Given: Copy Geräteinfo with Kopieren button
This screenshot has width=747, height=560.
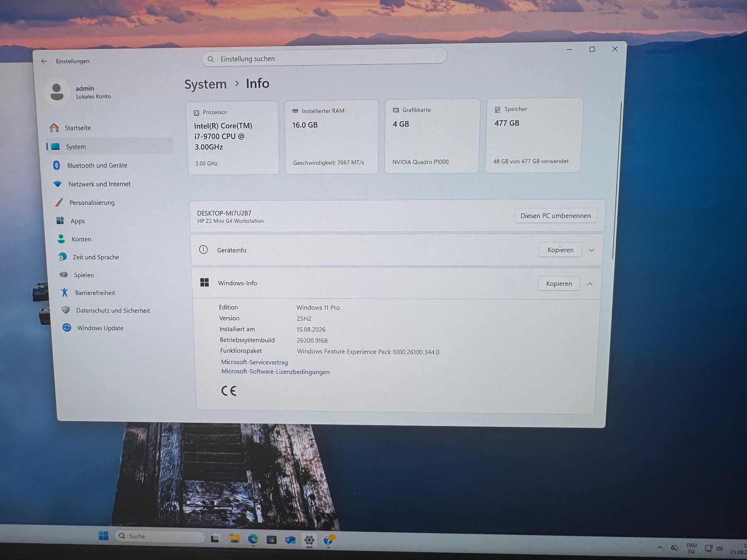Looking at the screenshot, I should 560,250.
